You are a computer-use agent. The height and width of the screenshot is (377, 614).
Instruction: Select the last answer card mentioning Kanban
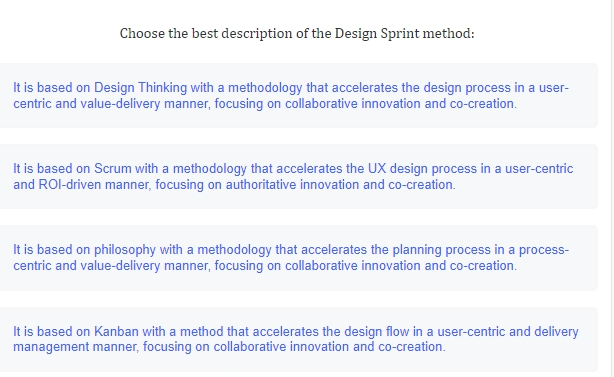pyautogui.click(x=298, y=339)
